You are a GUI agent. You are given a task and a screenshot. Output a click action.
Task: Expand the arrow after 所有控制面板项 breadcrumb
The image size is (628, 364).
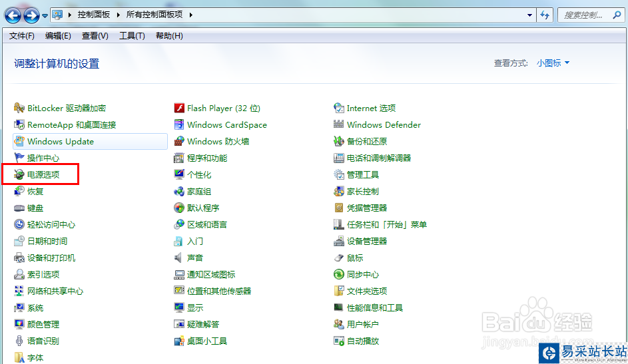pos(191,15)
